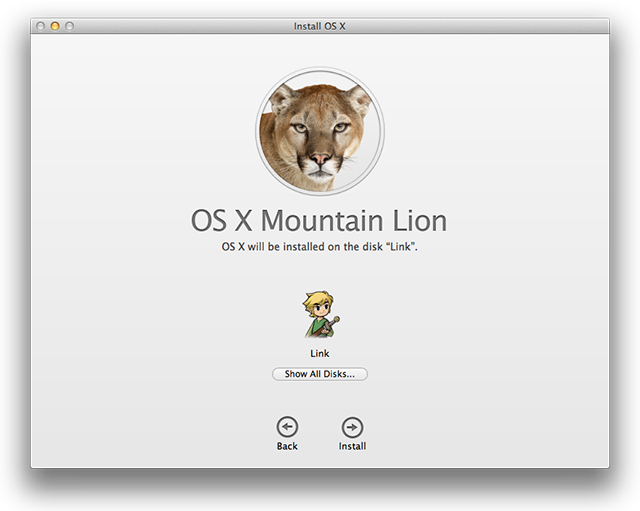
Task: Click the "Link" disk name label
Action: pyautogui.click(x=320, y=353)
